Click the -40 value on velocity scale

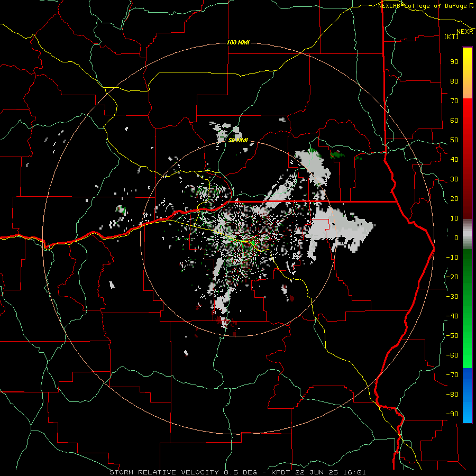tap(452, 316)
